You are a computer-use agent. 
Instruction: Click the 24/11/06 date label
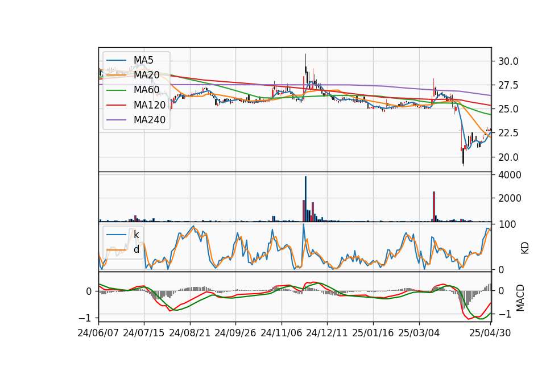click(x=282, y=333)
